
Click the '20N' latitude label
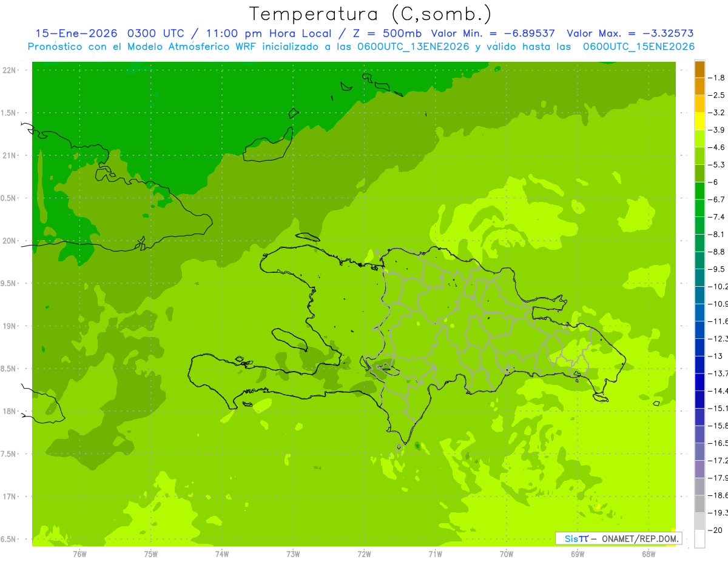pos(9,241)
